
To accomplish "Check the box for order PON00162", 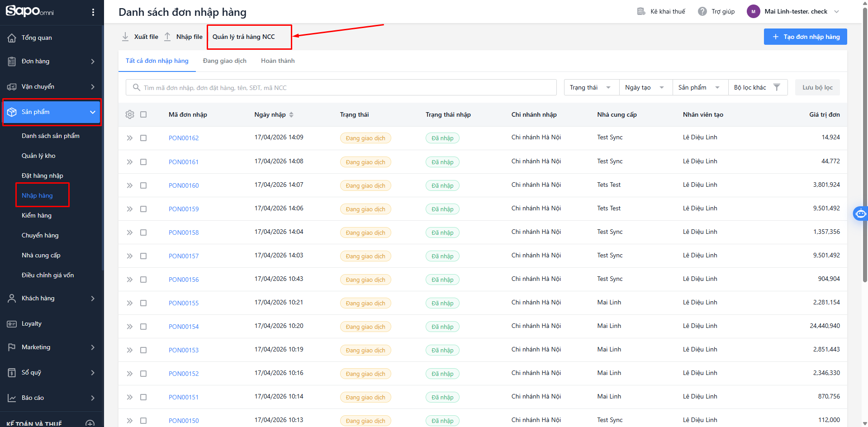I will 143,138.
